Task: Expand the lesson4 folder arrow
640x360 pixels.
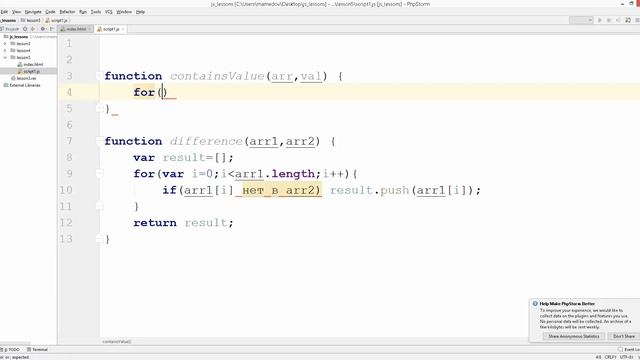Action: coord(5,51)
